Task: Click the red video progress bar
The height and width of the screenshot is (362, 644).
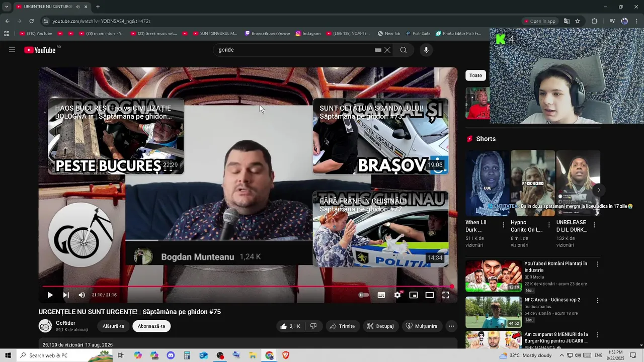Action: pyautogui.click(x=248, y=287)
